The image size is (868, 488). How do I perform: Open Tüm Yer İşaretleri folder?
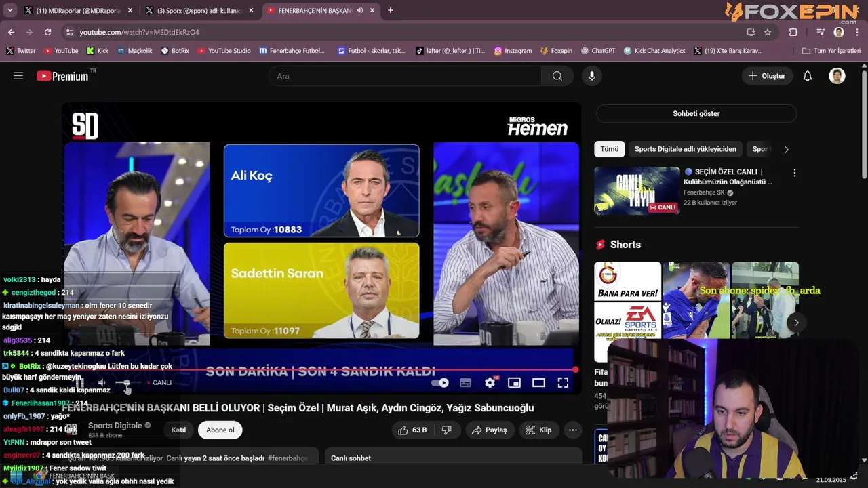coord(831,51)
